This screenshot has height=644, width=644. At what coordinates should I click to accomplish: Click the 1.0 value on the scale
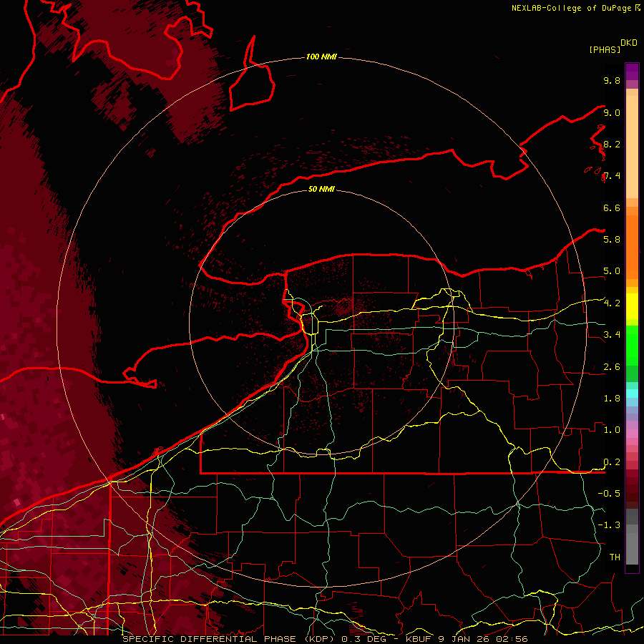(x=612, y=430)
